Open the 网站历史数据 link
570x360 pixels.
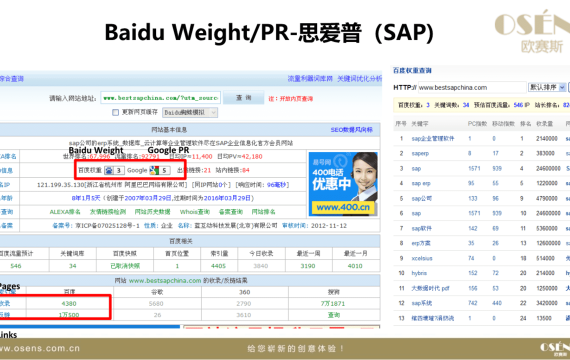[x=152, y=212]
